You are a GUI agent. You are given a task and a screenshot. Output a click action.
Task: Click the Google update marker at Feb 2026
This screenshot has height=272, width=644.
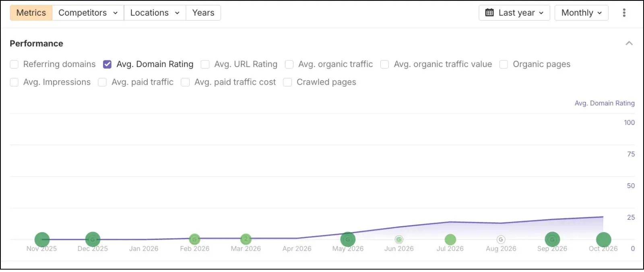click(195, 239)
